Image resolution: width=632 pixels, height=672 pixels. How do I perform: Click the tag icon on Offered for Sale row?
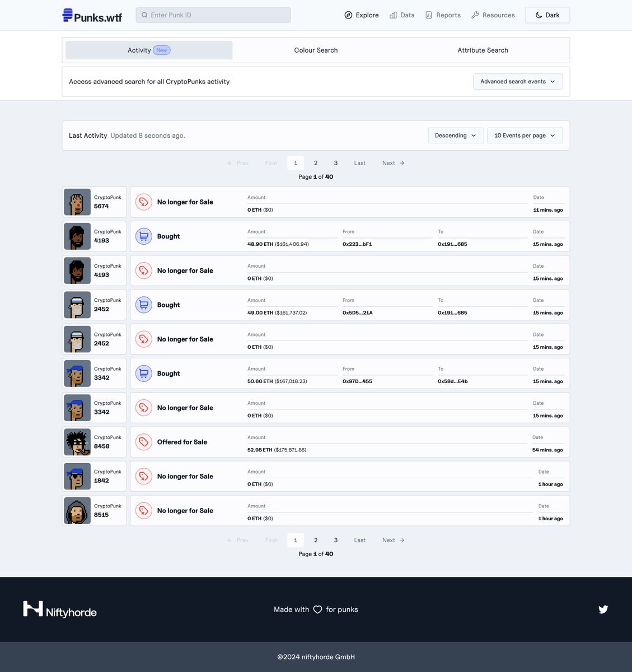144,442
